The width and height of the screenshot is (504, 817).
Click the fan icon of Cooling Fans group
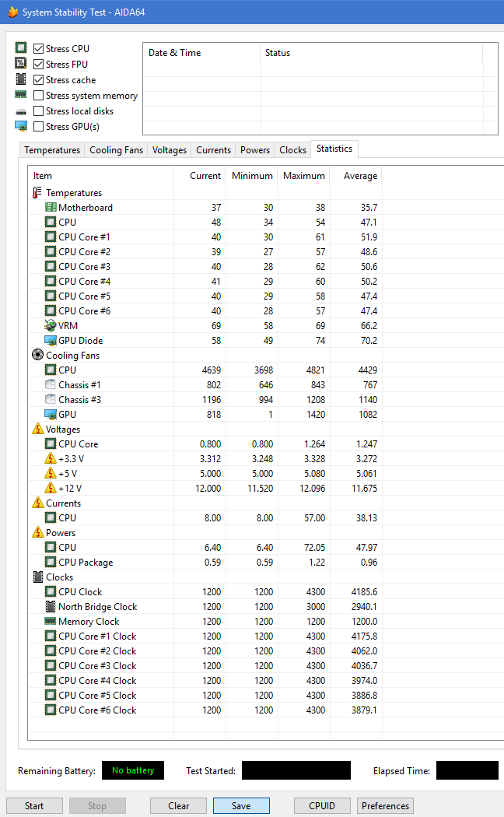[37, 355]
